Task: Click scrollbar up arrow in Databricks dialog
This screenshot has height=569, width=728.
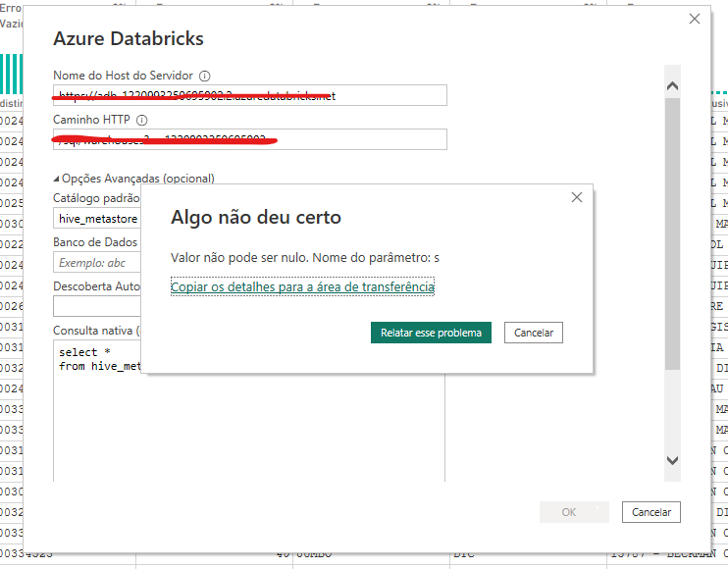Action: tap(672, 86)
